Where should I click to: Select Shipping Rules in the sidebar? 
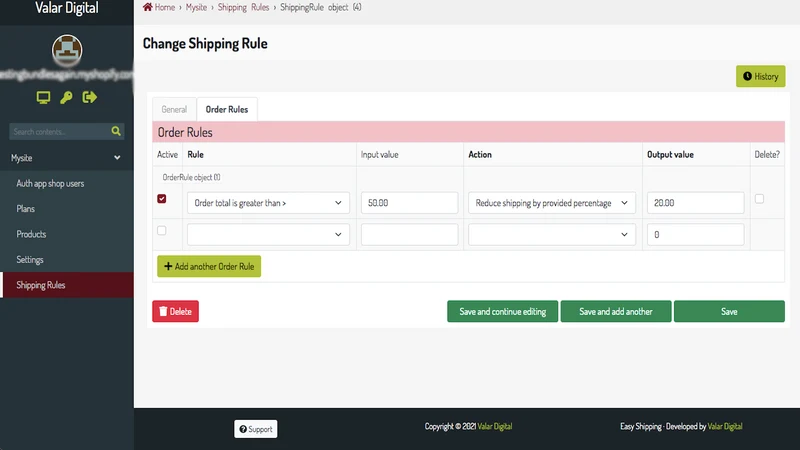(x=67, y=285)
